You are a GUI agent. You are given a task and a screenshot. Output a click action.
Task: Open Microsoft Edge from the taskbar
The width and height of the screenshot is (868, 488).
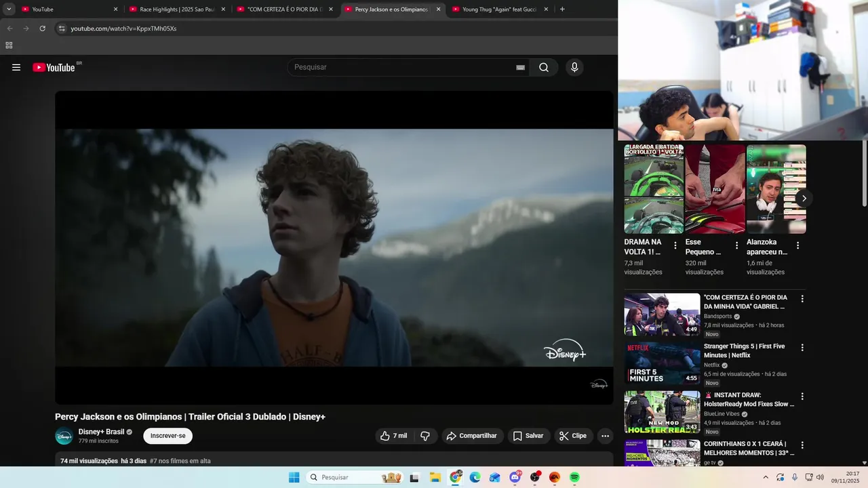(475, 477)
